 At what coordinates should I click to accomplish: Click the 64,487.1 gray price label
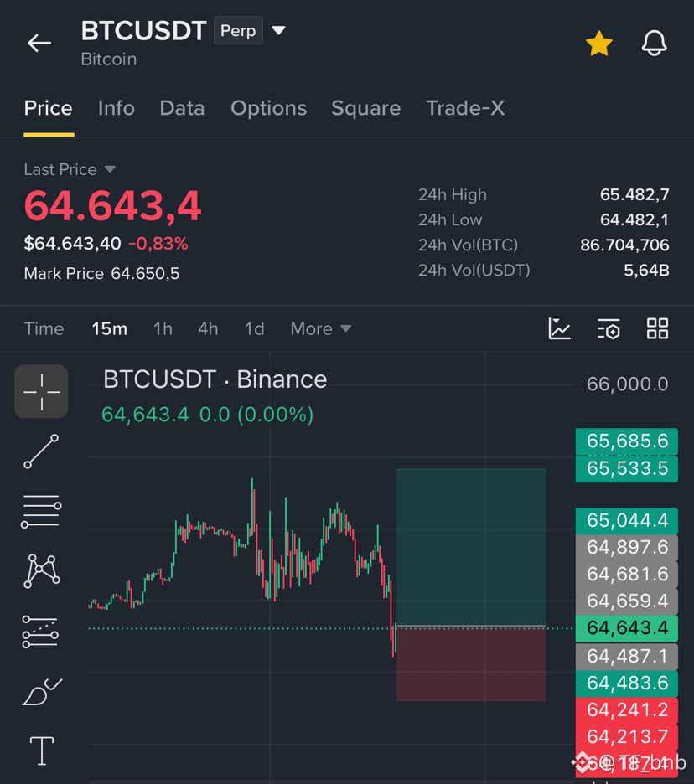coord(626,656)
